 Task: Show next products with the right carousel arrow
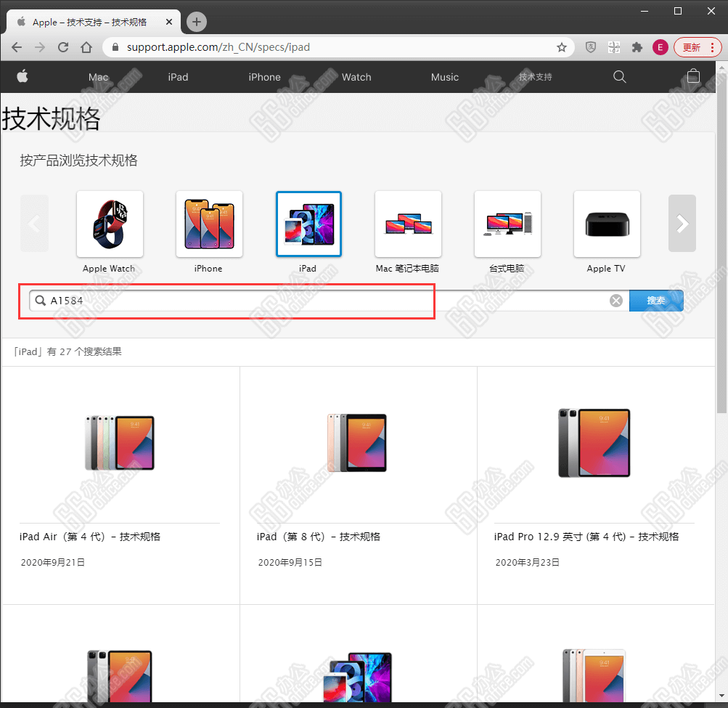coord(682,224)
